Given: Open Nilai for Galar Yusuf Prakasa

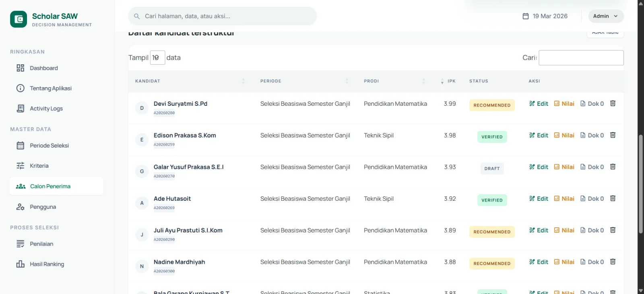Looking at the screenshot, I should [564, 167].
